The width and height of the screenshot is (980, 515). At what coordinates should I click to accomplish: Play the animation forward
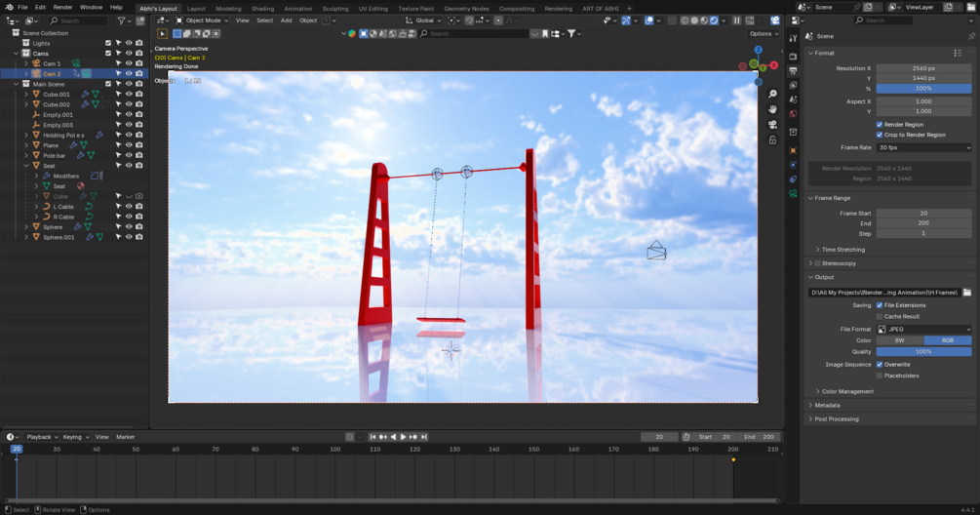[x=403, y=437]
